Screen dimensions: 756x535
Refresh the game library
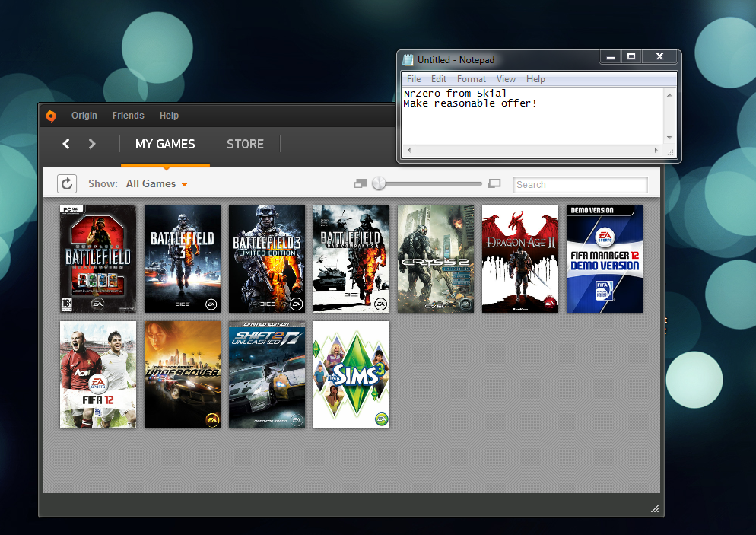67,184
